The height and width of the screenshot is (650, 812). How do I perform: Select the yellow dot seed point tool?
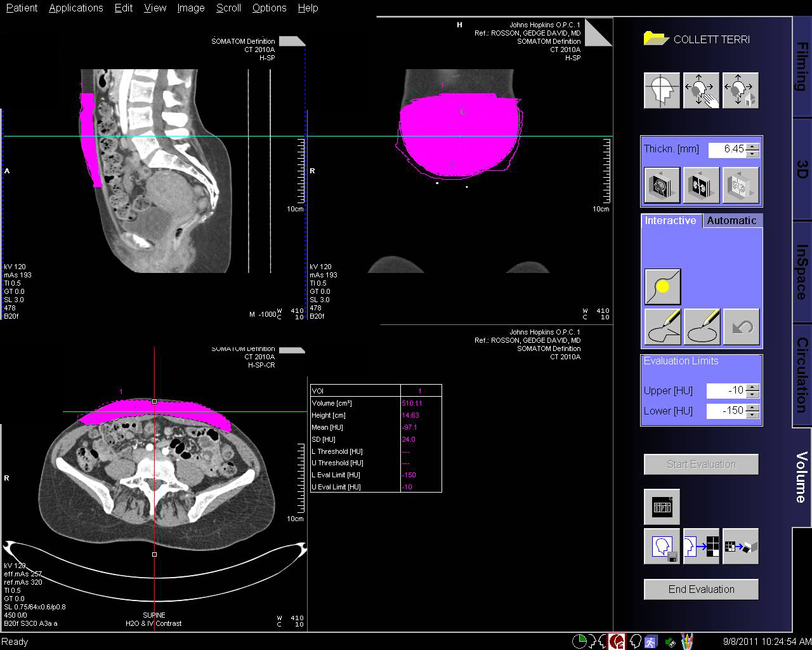coord(663,286)
